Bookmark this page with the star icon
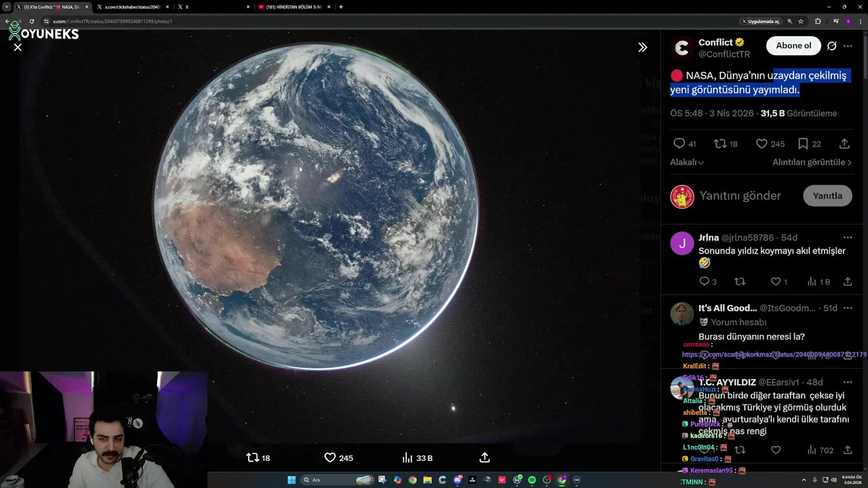The width and height of the screenshot is (868, 488). coord(801,21)
